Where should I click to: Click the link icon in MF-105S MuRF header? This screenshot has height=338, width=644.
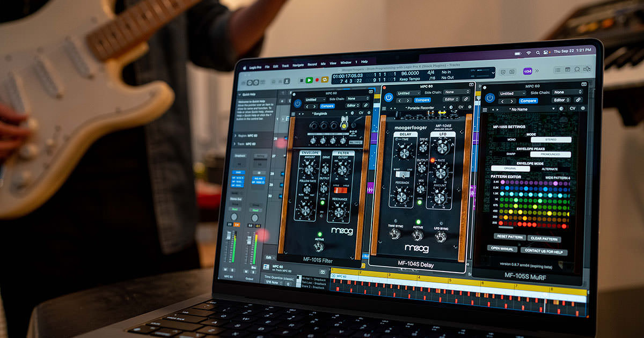coord(578,100)
